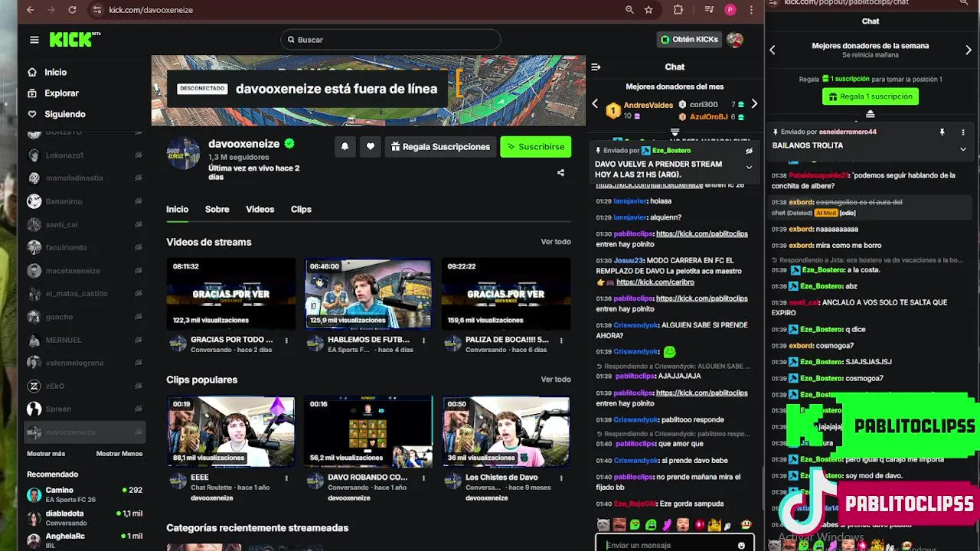Open the browser extensions puzzle icon
The height and width of the screenshot is (551, 980).
coord(678,10)
